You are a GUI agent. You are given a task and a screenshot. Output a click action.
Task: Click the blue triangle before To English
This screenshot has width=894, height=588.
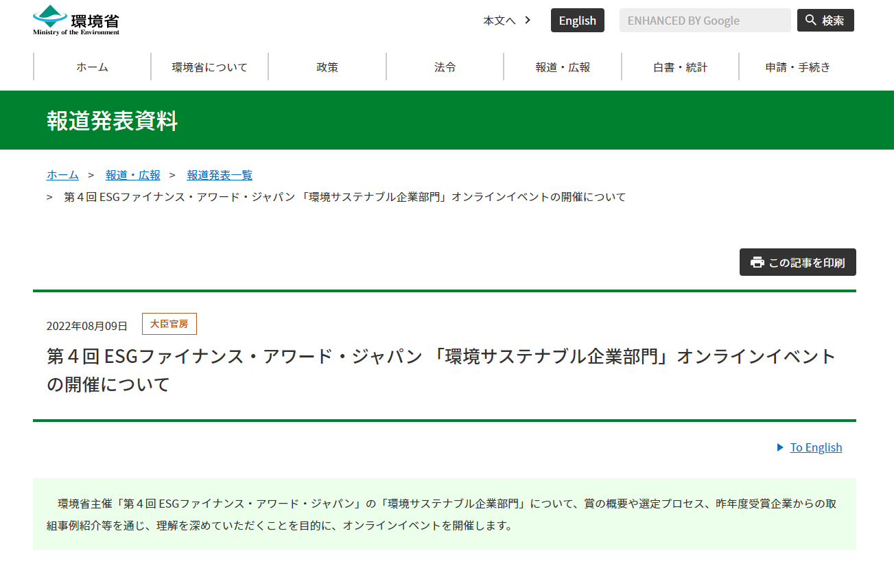pos(780,447)
